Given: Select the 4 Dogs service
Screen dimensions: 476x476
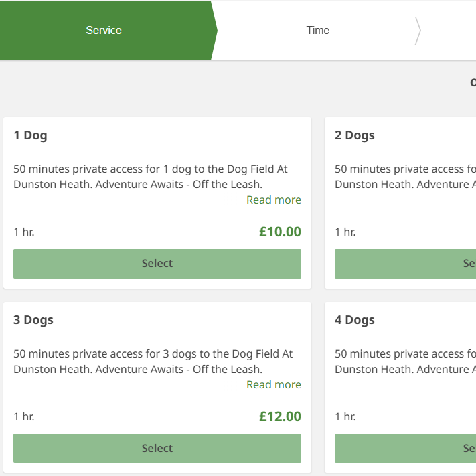Looking at the screenshot, I should click(x=405, y=448).
